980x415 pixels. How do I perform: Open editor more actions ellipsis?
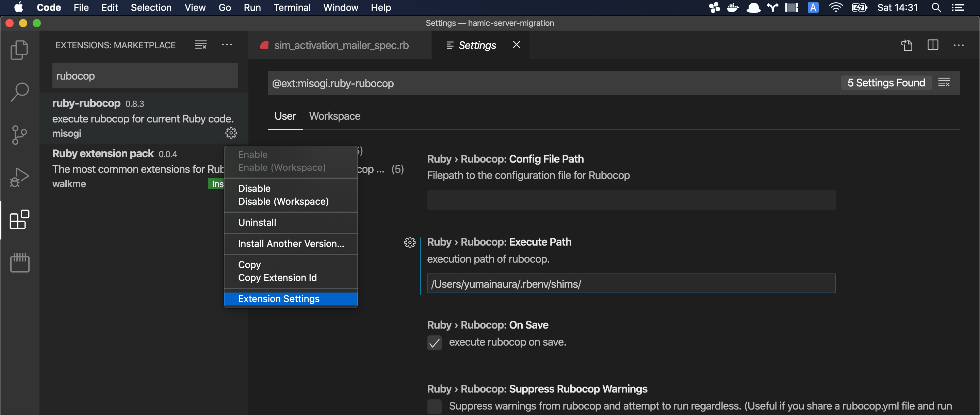pyautogui.click(x=959, y=45)
